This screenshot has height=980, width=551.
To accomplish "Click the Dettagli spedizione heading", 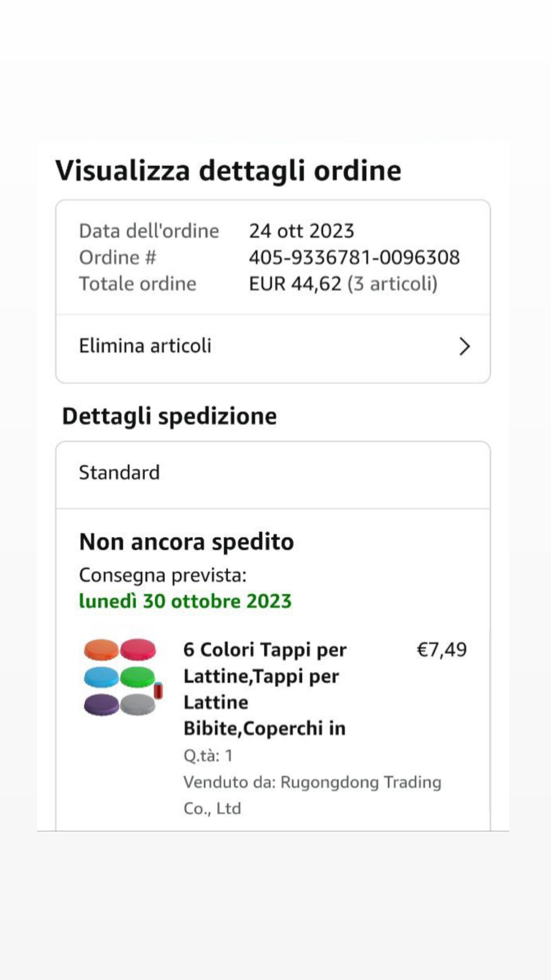I will (x=170, y=416).
